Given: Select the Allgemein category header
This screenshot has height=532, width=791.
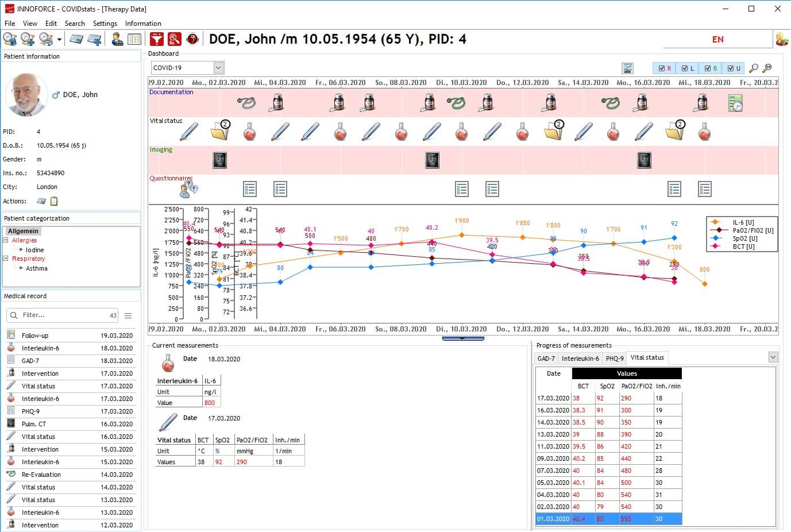Looking at the screenshot, I should pos(23,231).
